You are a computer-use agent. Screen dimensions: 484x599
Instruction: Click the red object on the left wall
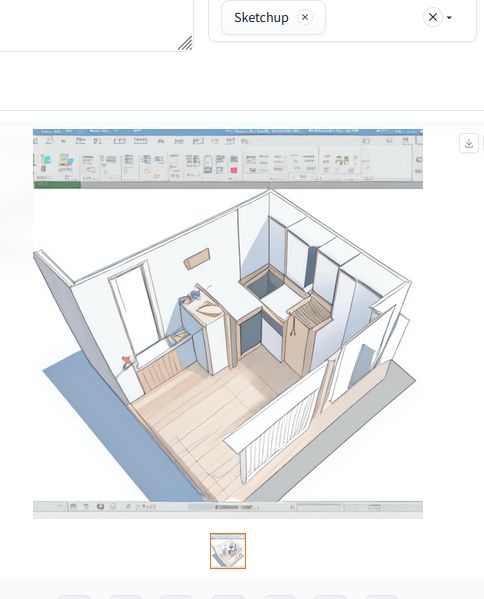pos(126,360)
